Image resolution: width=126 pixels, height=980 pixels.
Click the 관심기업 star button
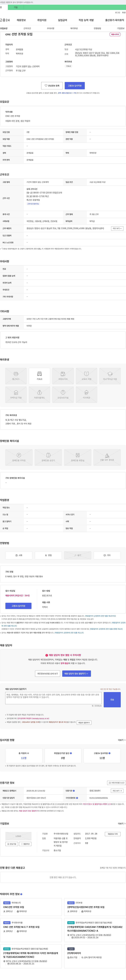click(x=12, y=844)
